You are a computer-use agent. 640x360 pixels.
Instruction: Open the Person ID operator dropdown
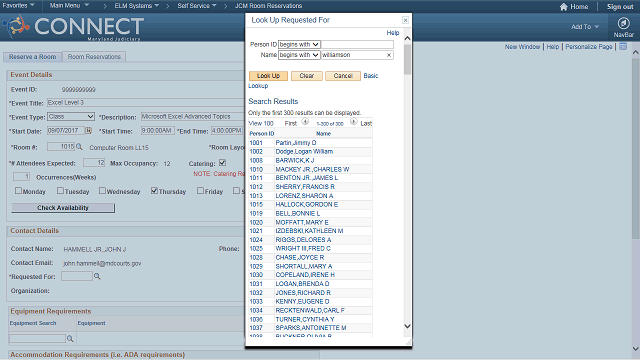(x=299, y=44)
